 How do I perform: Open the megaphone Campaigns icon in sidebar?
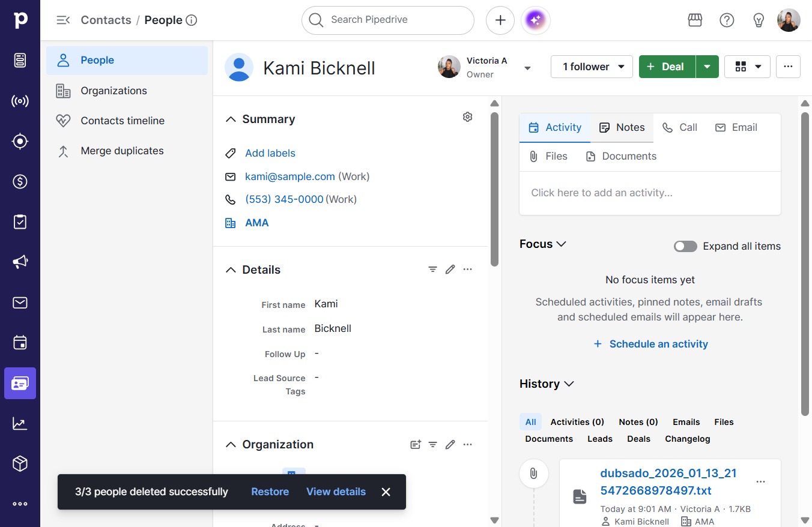[20, 262]
